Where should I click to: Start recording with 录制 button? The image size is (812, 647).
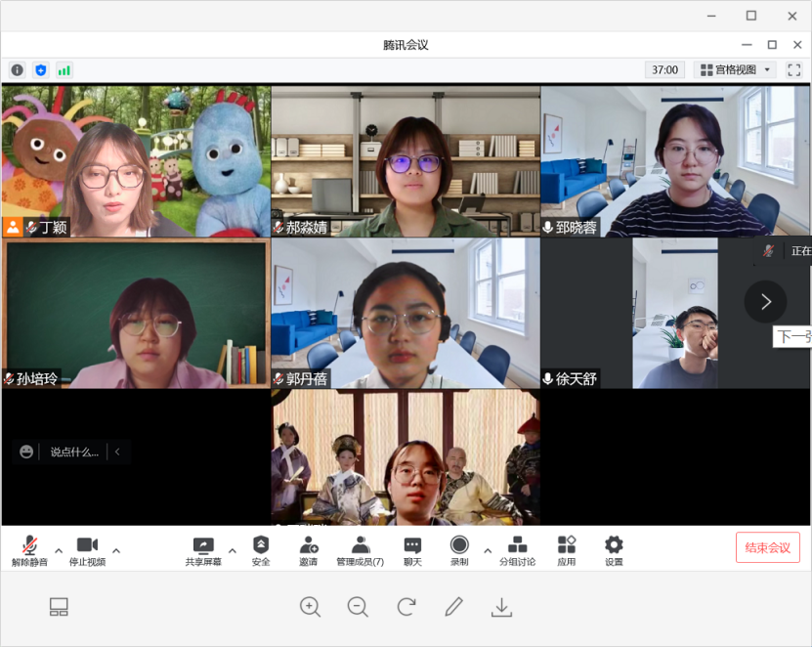point(459,550)
